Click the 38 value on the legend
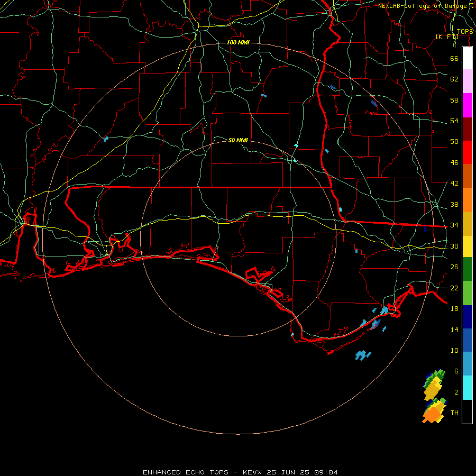This screenshot has width=476, height=476. tap(454, 204)
